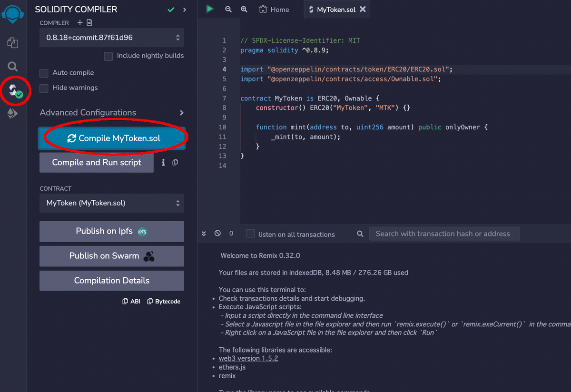
Task: Toggle the Auto compile checkbox
Action: pos(44,73)
